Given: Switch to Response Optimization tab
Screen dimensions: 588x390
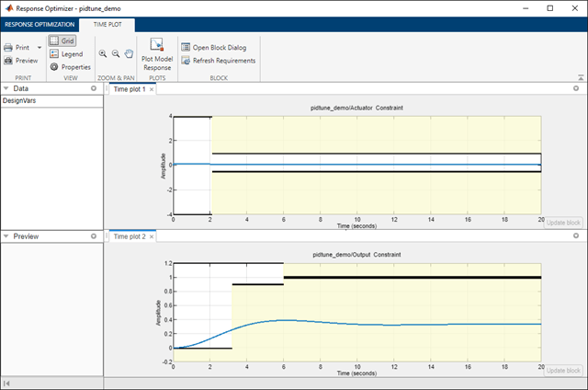Looking at the screenshot, I should (40, 24).
